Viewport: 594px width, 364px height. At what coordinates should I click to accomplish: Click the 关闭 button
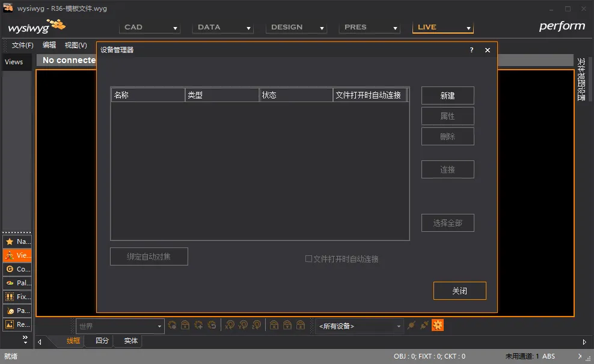[460, 291]
